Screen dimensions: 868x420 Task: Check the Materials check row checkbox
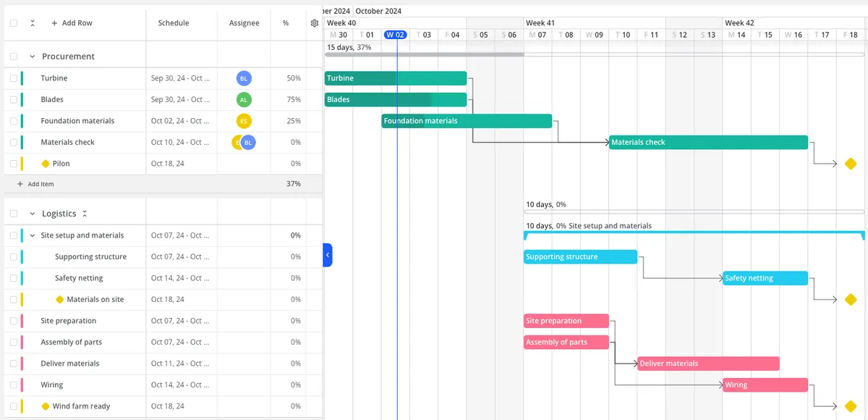click(x=14, y=143)
